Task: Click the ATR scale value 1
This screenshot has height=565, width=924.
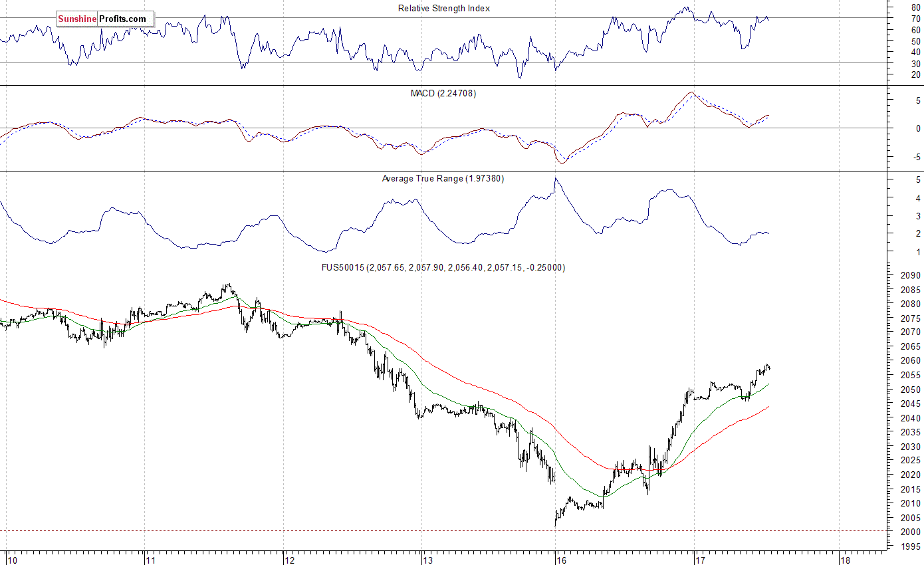Action: click(x=918, y=252)
